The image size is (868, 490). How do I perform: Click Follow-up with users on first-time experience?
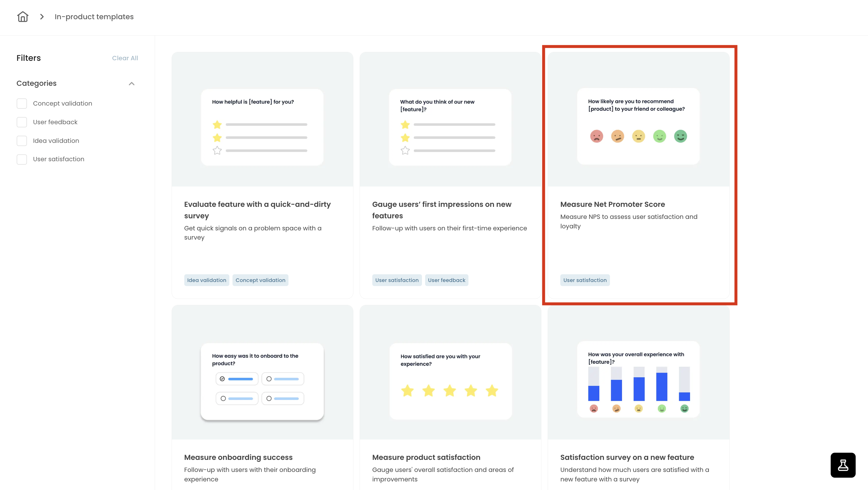[449, 228]
